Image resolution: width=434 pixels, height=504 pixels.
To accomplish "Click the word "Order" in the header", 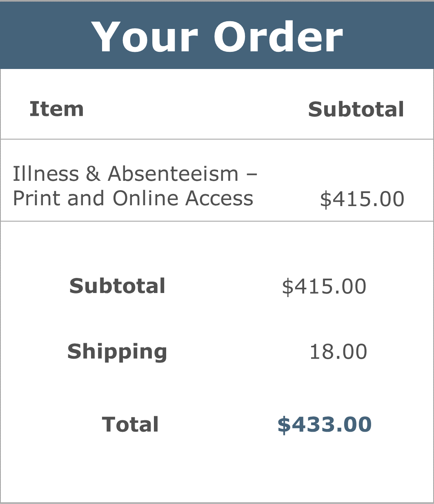I will click(278, 37).
